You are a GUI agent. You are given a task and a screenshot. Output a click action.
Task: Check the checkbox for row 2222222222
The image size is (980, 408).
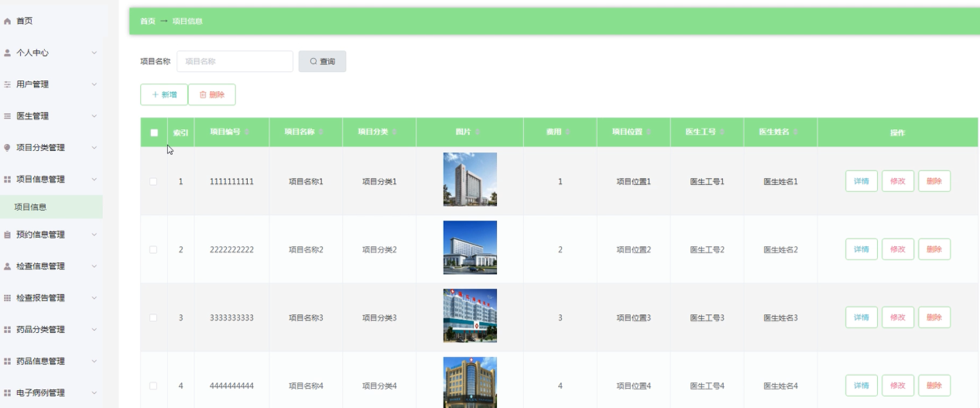[x=153, y=249]
